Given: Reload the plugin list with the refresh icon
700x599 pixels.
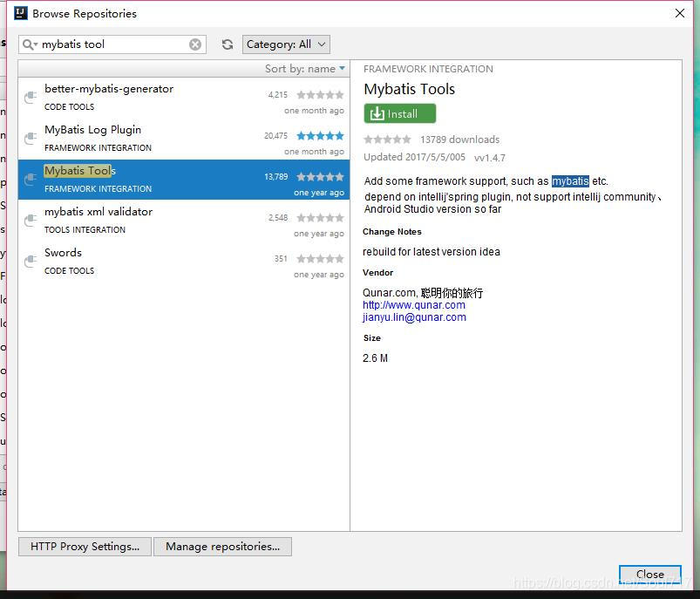Looking at the screenshot, I should 228,44.
